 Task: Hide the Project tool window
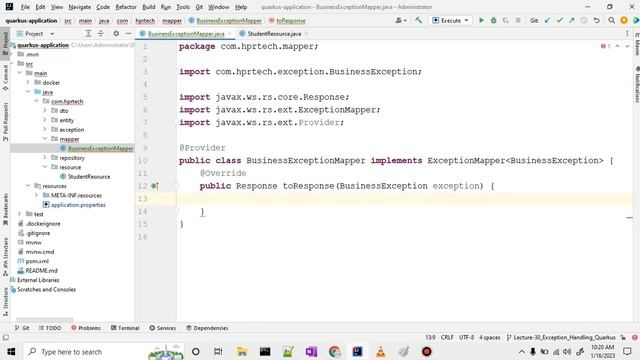128,33
